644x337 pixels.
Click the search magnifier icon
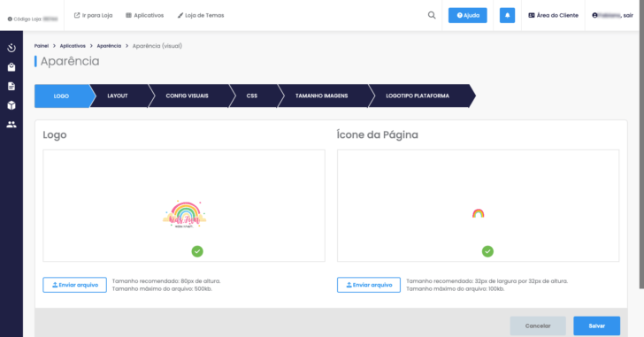[x=432, y=15]
